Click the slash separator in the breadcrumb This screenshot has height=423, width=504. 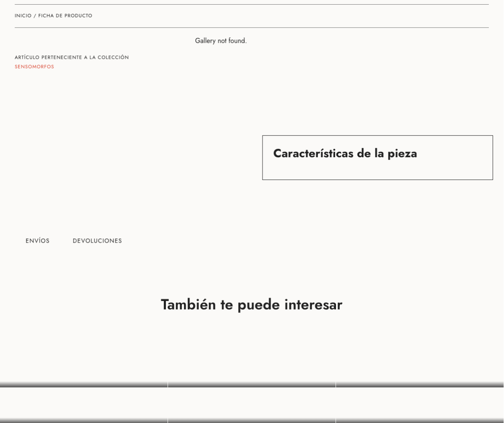[x=35, y=16]
